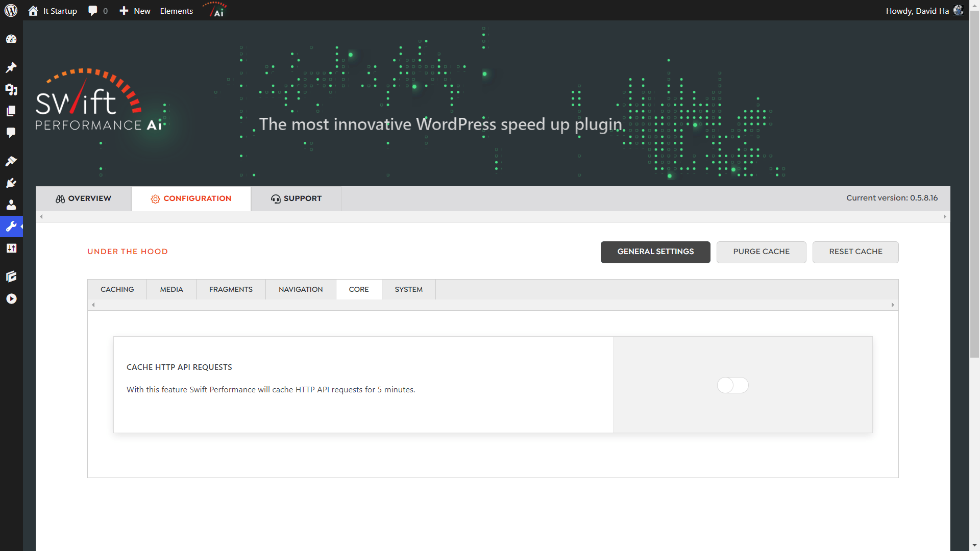This screenshot has width=980, height=551.
Task: Open the Navigation sub-tab
Action: [x=301, y=289]
